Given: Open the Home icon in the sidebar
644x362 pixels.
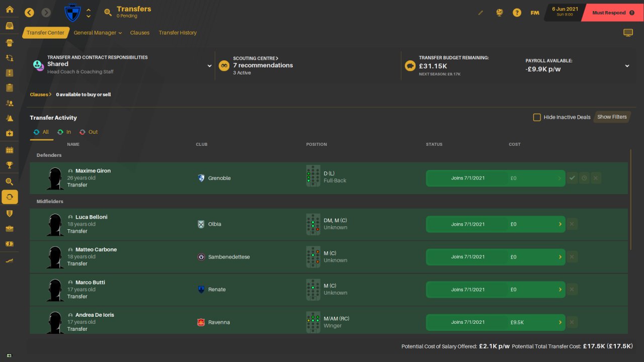Looking at the screenshot, I should [x=10, y=10].
